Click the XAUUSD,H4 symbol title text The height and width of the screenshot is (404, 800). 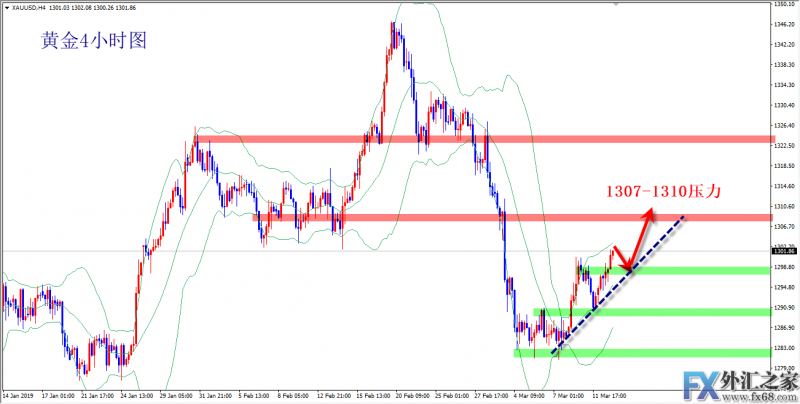pyautogui.click(x=28, y=8)
